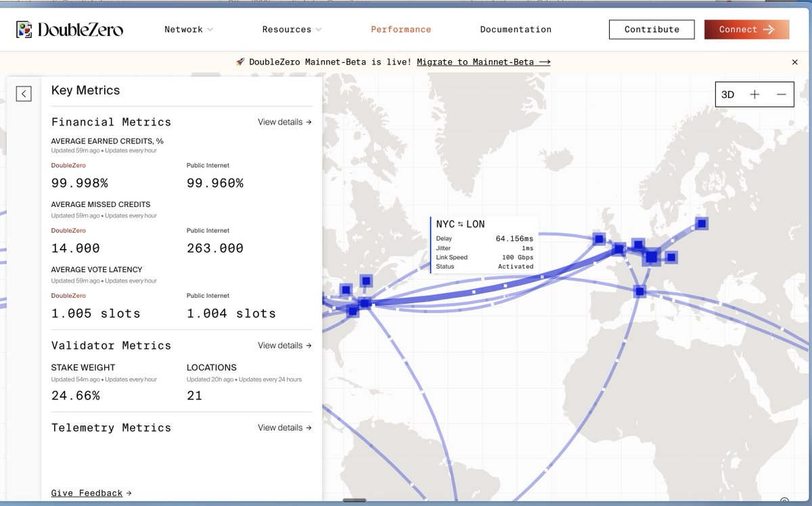Click the horizontal scrollbar thumb
Screen dimensions: 812x506
point(355,501)
